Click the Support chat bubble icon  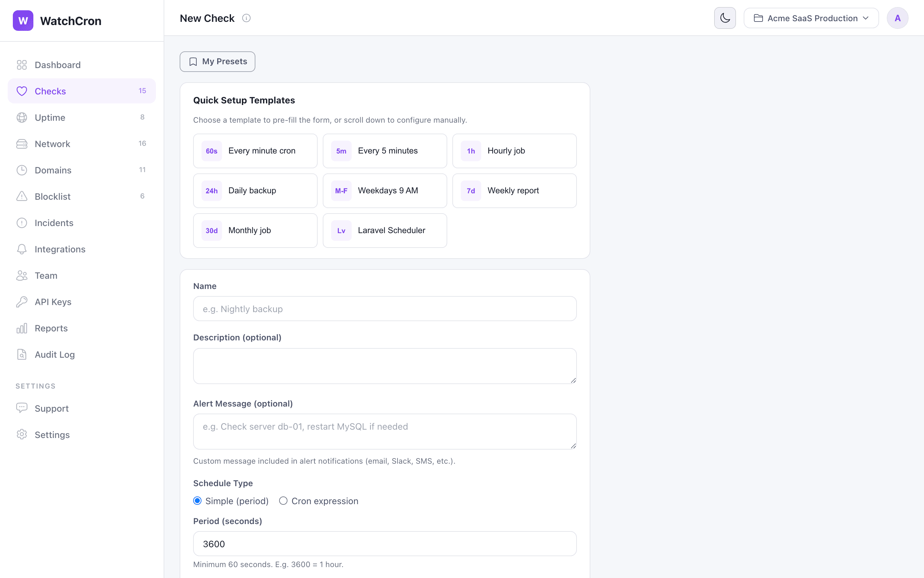pyautogui.click(x=22, y=408)
